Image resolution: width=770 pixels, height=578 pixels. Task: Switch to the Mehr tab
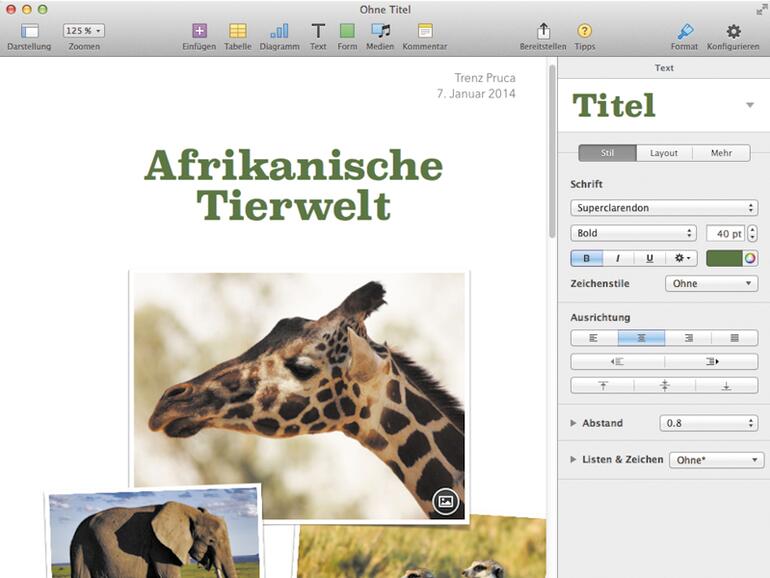coord(721,153)
